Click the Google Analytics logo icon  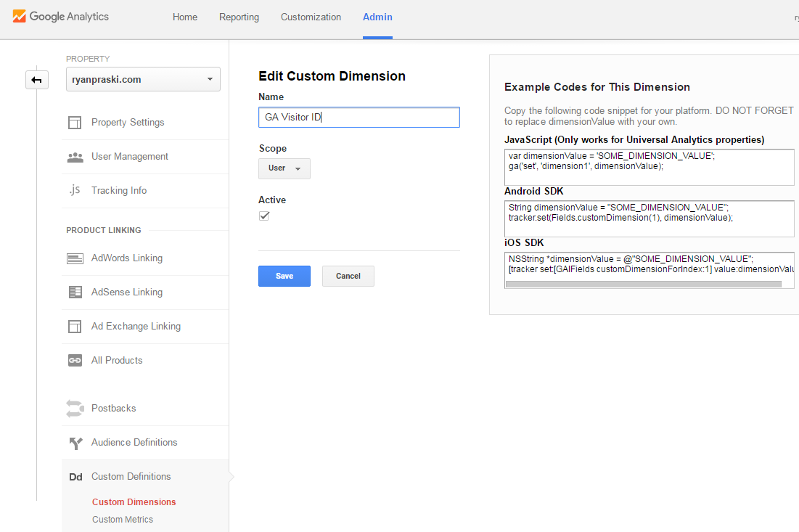19,16
